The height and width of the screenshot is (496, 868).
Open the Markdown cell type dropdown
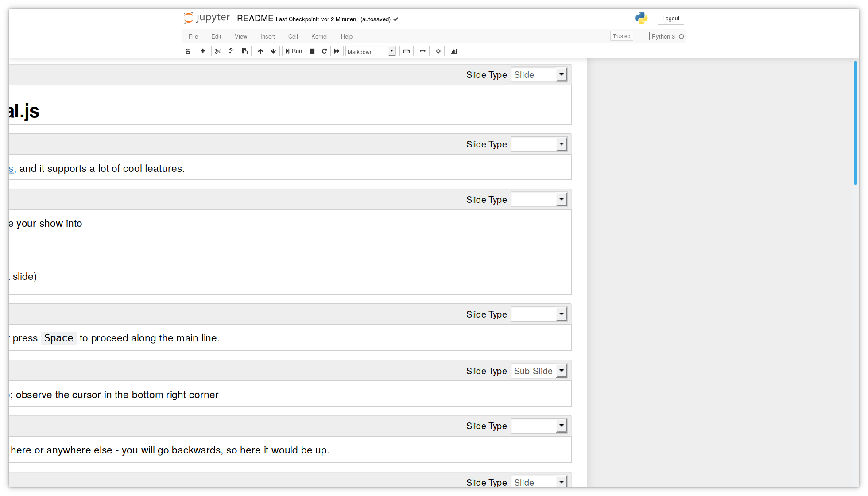[x=370, y=52]
